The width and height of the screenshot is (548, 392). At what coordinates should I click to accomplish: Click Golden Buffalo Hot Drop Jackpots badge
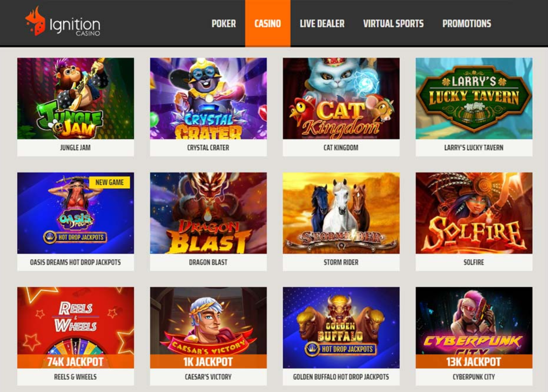(x=341, y=350)
